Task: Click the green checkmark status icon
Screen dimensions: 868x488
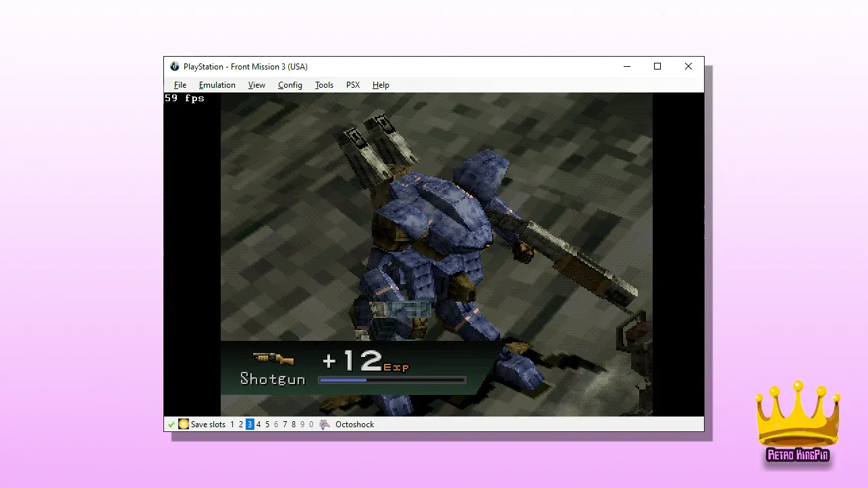Action: (x=171, y=425)
